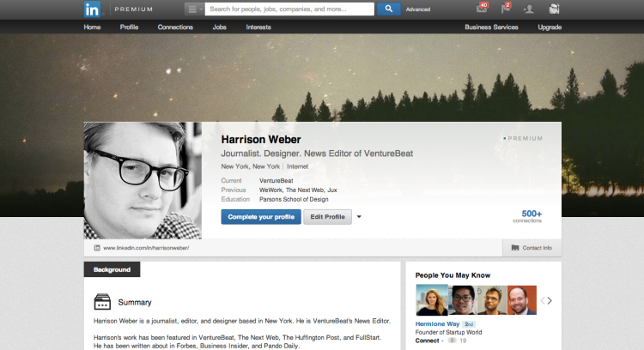Image resolution: width=644 pixels, height=350 pixels.
Task: Expand the arrow next to Edit Profile
Action: [x=359, y=217]
